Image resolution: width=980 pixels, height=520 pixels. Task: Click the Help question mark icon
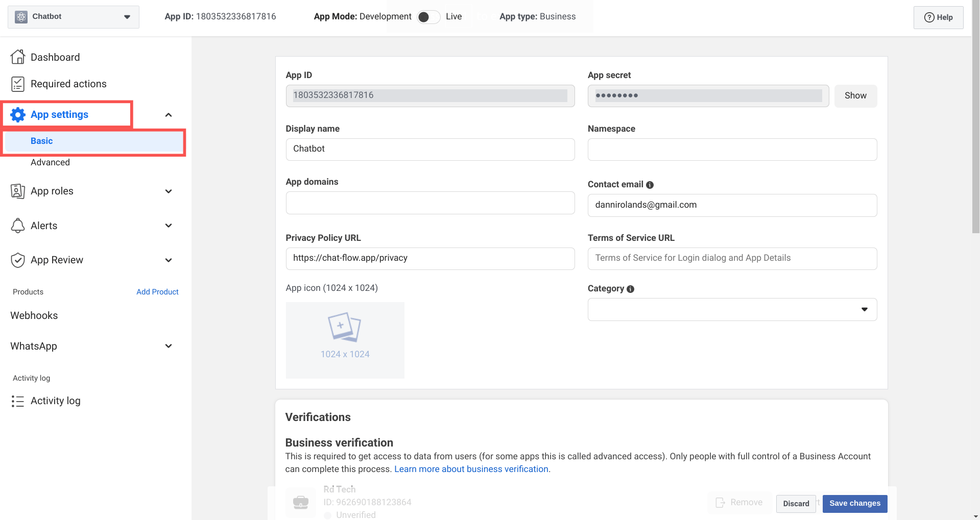[x=929, y=17]
